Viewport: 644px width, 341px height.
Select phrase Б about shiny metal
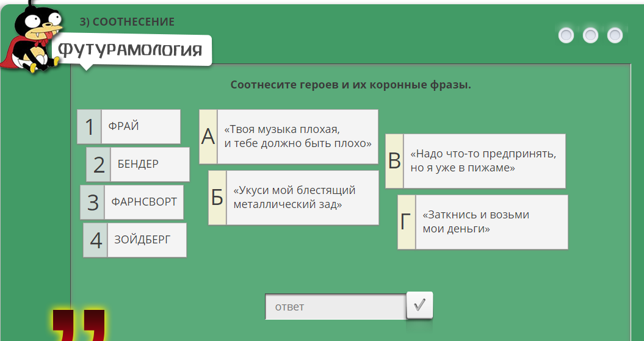point(294,198)
